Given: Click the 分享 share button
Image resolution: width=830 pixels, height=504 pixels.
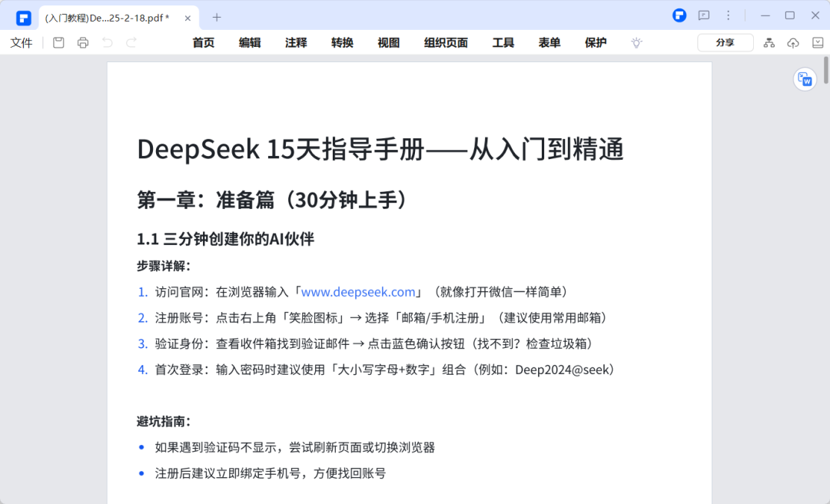Looking at the screenshot, I should [x=725, y=43].
